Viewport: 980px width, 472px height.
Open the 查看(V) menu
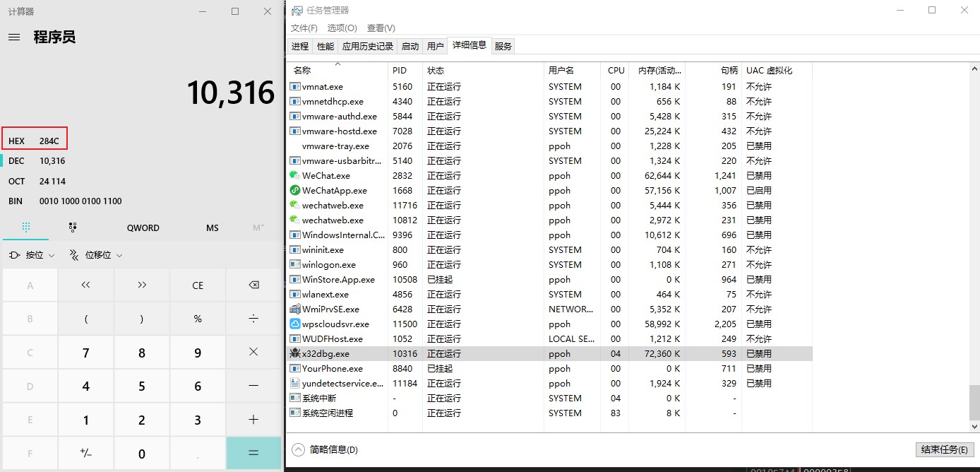click(x=381, y=28)
